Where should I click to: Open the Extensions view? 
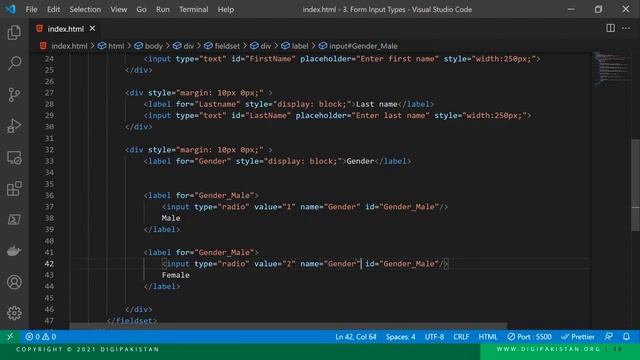(x=14, y=189)
